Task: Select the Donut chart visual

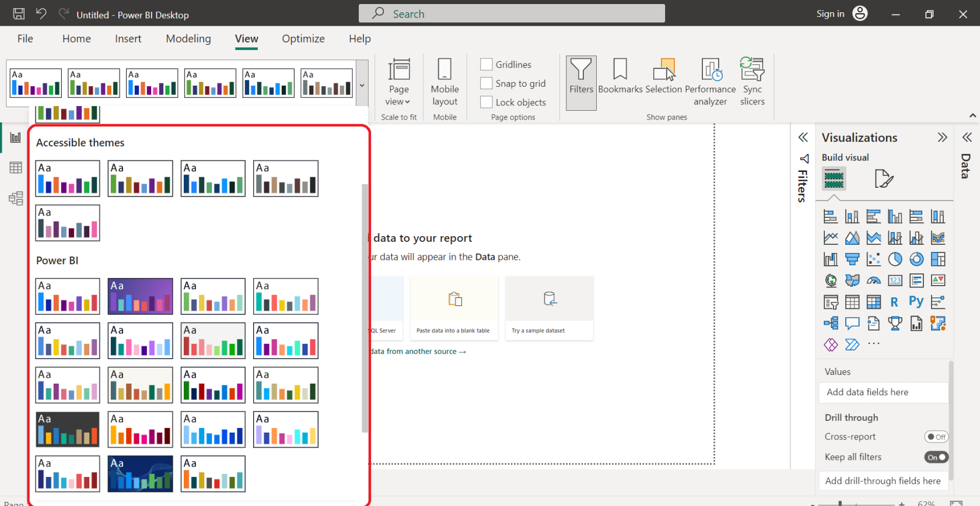Action: click(x=916, y=259)
